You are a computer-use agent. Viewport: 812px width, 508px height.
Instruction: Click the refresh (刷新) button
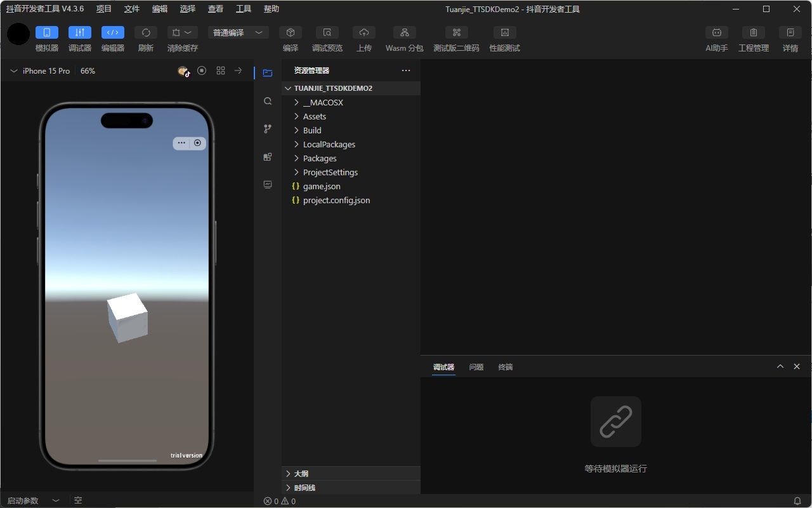click(146, 33)
